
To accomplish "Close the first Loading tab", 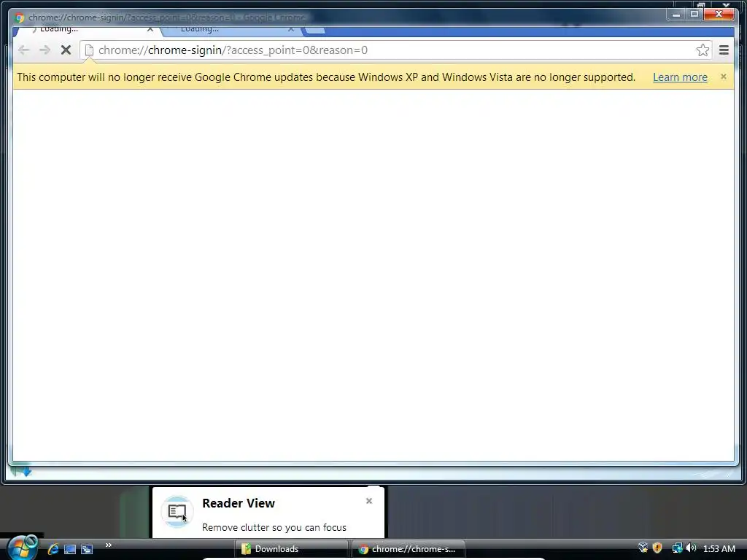I will 150,29.
